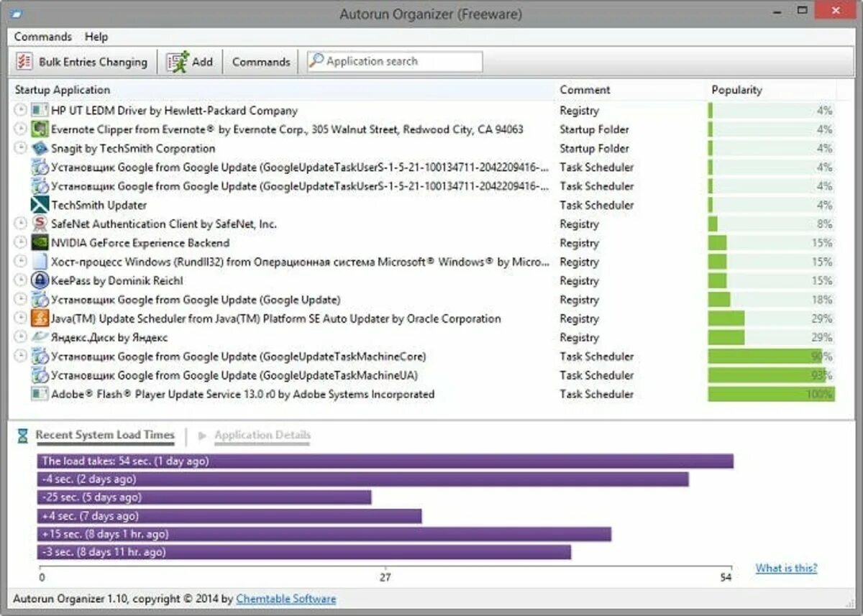Expand the NVIDIA GeForce Experience Backend entry
The width and height of the screenshot is (863, 616).
point(20,242)
